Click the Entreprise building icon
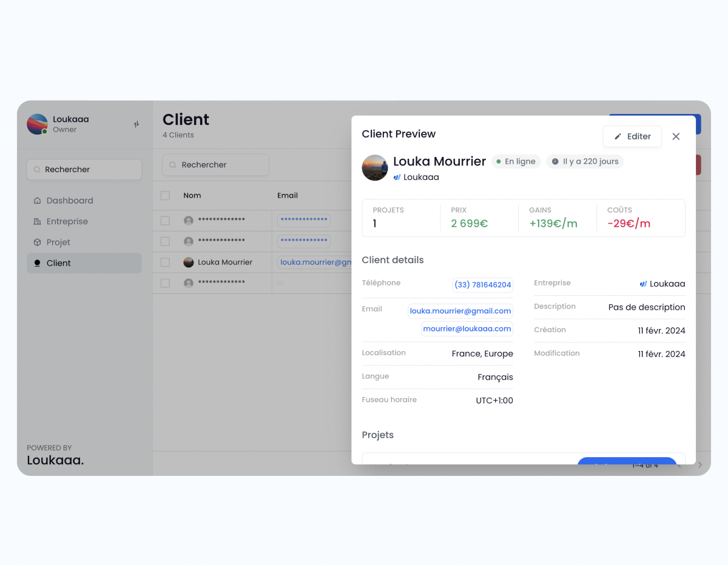Screen dimensions: 728x565 coord(37,222)
